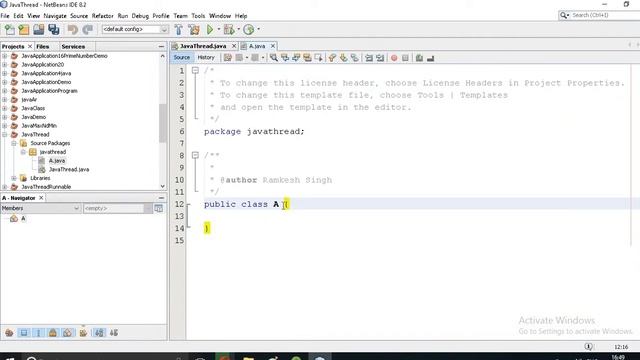
Task: Click the Navigator filter panel icon beside empty box
Action: coord(159,208)
